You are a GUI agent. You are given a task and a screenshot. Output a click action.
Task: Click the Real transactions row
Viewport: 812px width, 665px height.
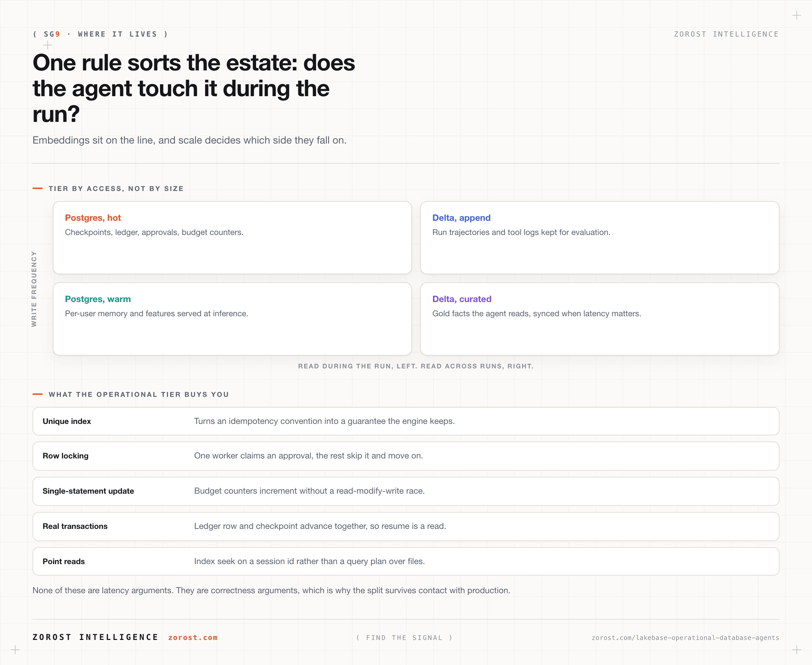pyautogui.click(x=406, y=526)
